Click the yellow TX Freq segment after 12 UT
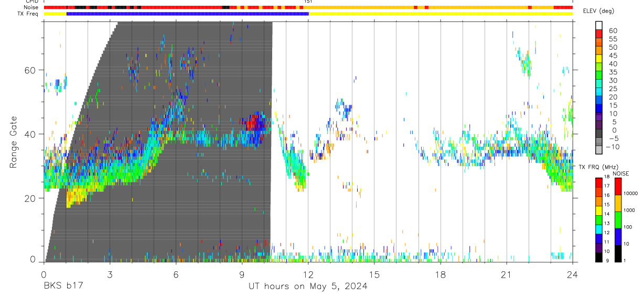This screenshot has width=644, height=297. pyautogui.click(x=441, y=14)
